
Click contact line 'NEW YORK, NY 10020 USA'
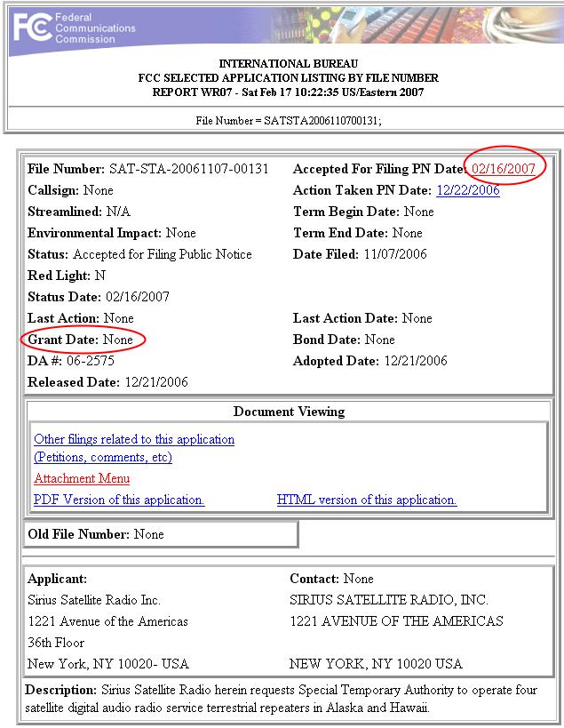tap(377, 664)
